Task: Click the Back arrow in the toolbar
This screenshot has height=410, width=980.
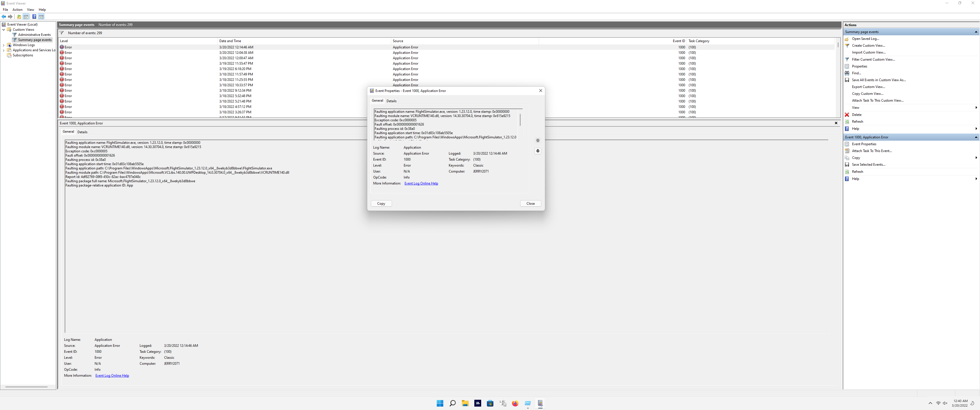Action: 4,17
